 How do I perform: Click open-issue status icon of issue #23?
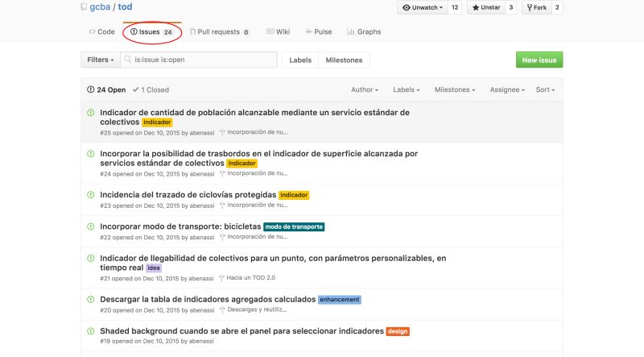click(91, 194)
